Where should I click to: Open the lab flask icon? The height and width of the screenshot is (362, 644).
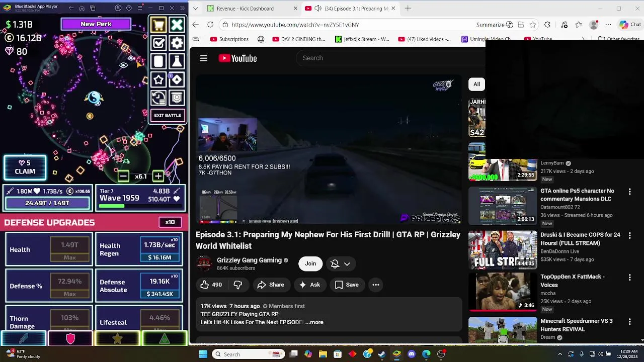pos(177,61)
